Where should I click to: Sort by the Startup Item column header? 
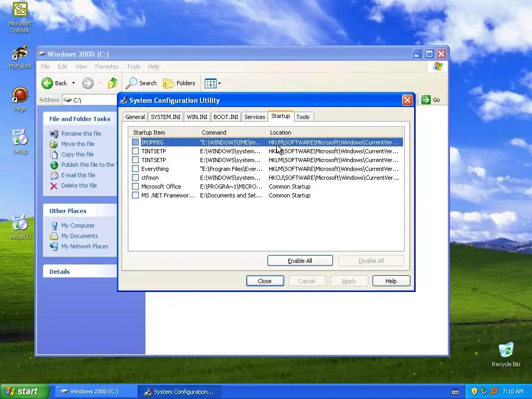(x=163, y=132)
